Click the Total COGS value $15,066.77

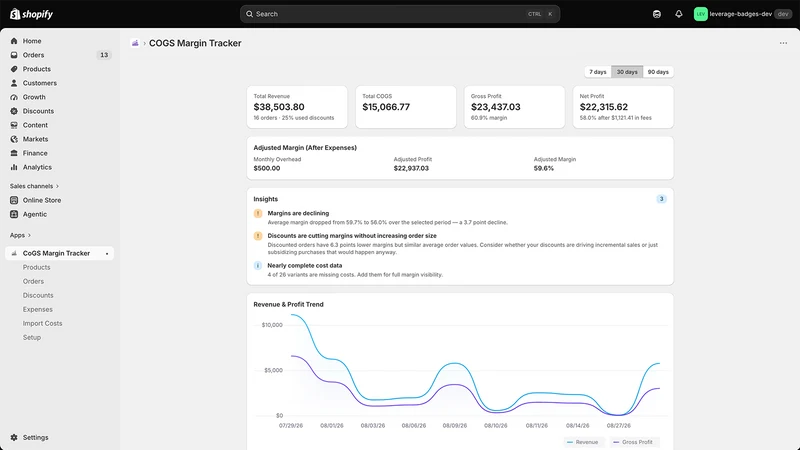click(x=386, y=107)
